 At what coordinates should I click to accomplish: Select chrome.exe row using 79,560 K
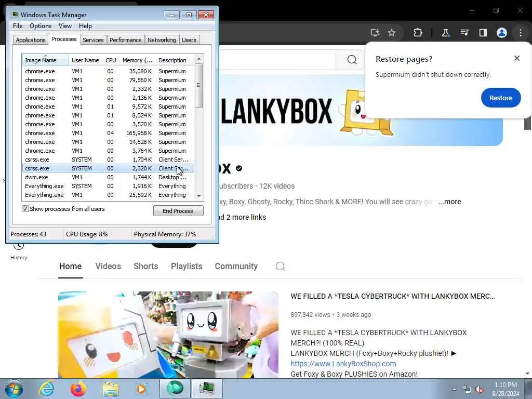pos(108,80)
